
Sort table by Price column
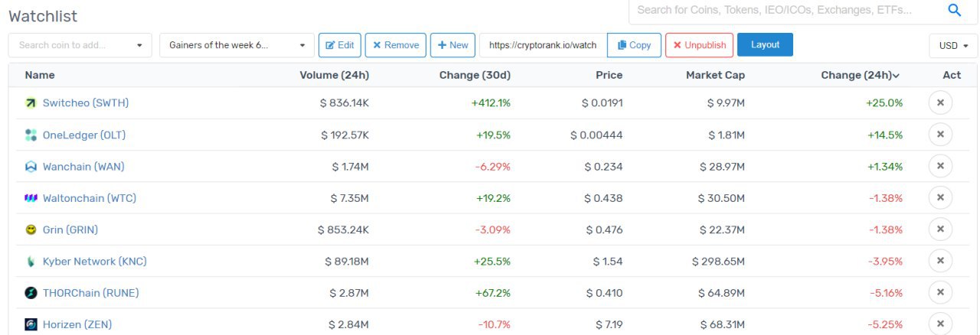click(x=609, y=75)
